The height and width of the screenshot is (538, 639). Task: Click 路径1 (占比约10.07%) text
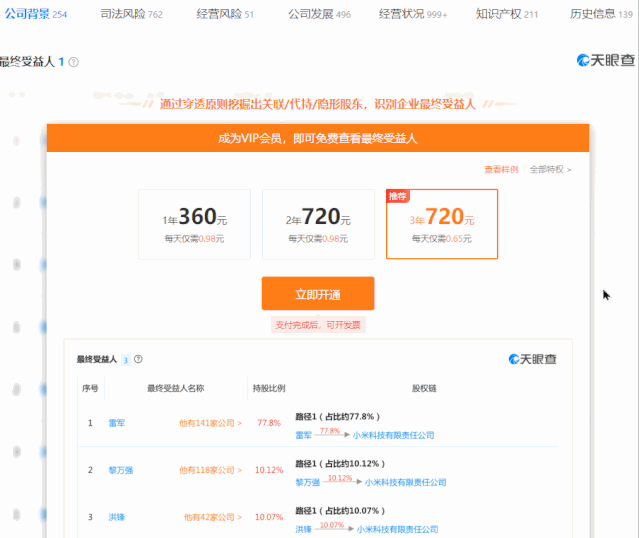point(340,510)
